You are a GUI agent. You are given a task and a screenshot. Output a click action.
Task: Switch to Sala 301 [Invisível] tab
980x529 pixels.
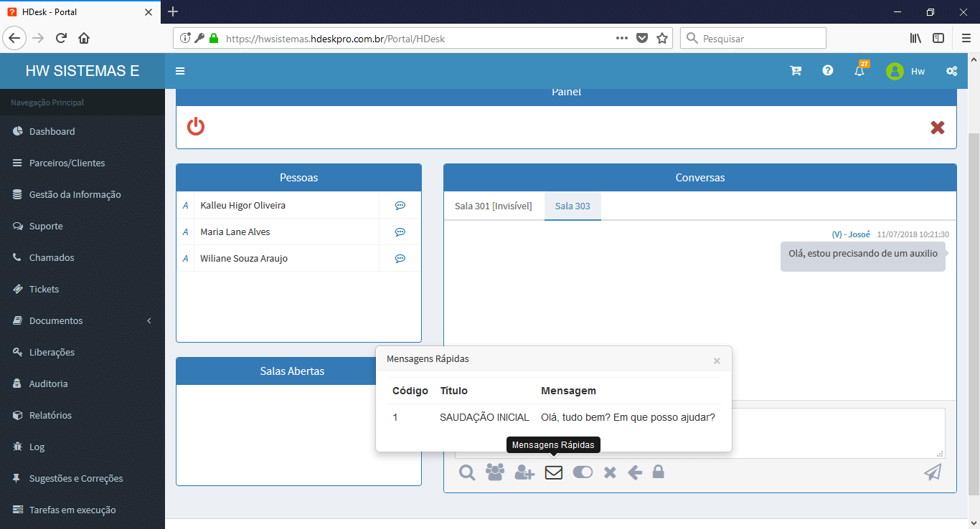[494, 206]
